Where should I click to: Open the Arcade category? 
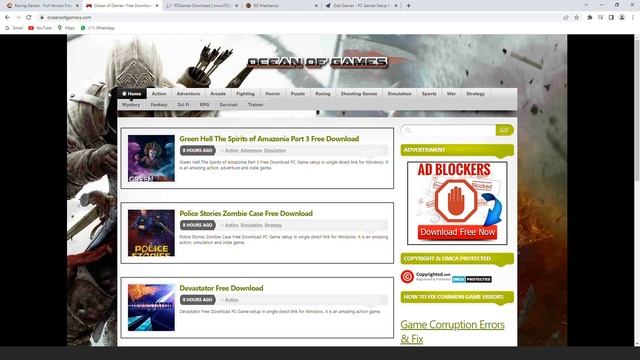(x=218, y=93)
